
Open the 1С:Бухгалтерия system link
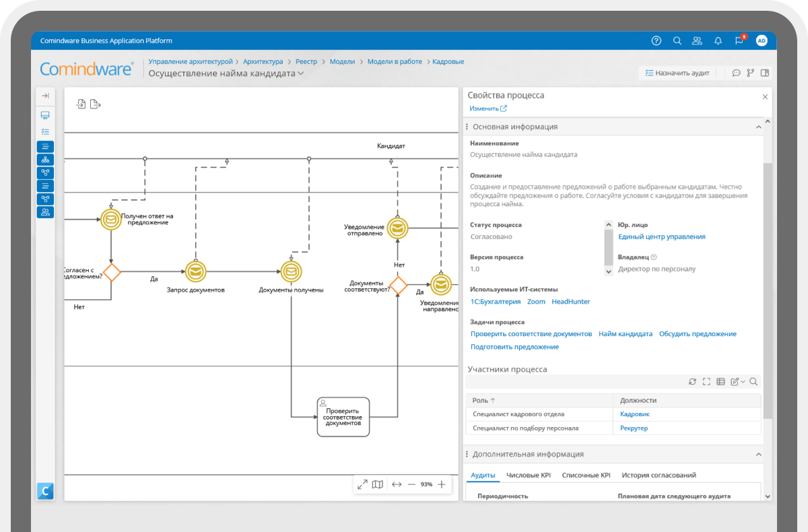pyautogui.click(x=496, y=302)
